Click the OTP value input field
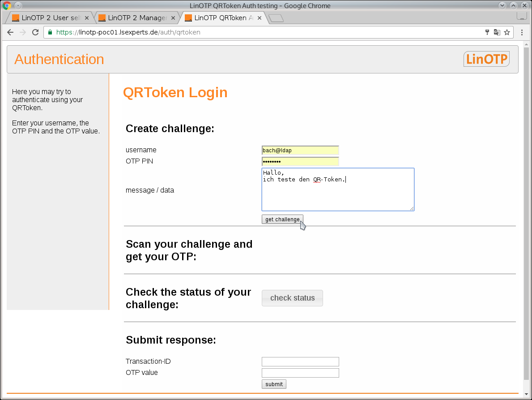Screen dimensions: 532x400 coord(300,373)
